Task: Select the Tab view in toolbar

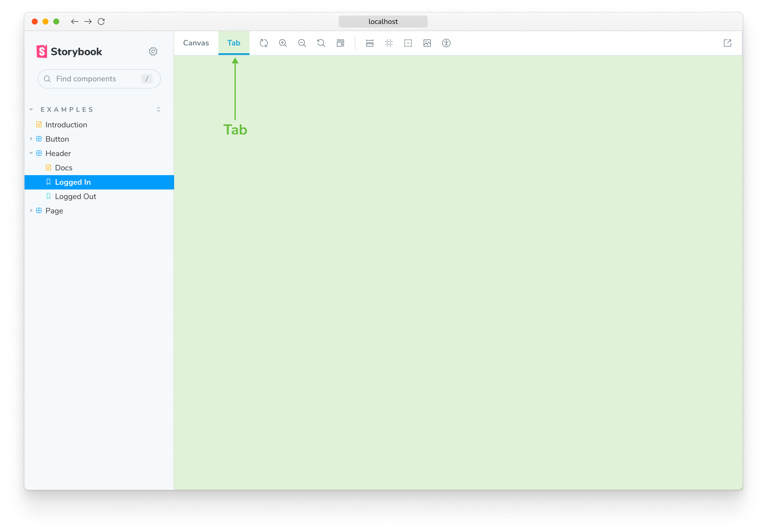Action: click(233, 43)
